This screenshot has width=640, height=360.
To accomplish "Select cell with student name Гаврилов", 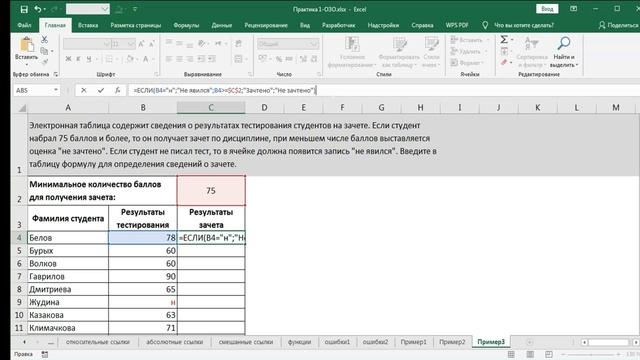I will 68,276.
